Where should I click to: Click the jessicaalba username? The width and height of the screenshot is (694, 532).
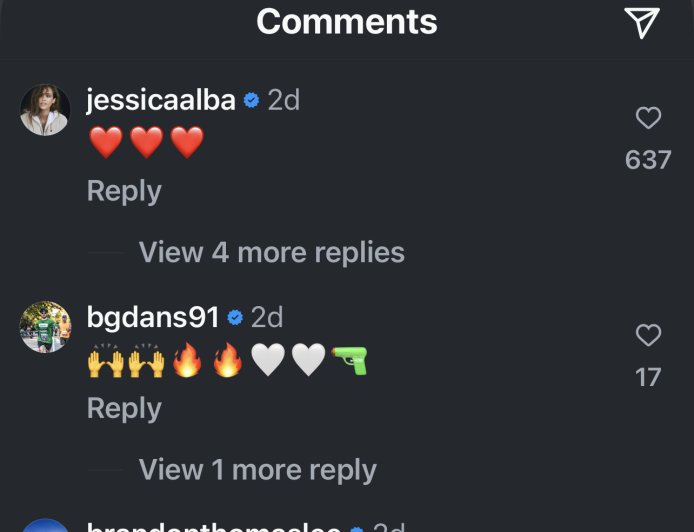pos(161,100)
